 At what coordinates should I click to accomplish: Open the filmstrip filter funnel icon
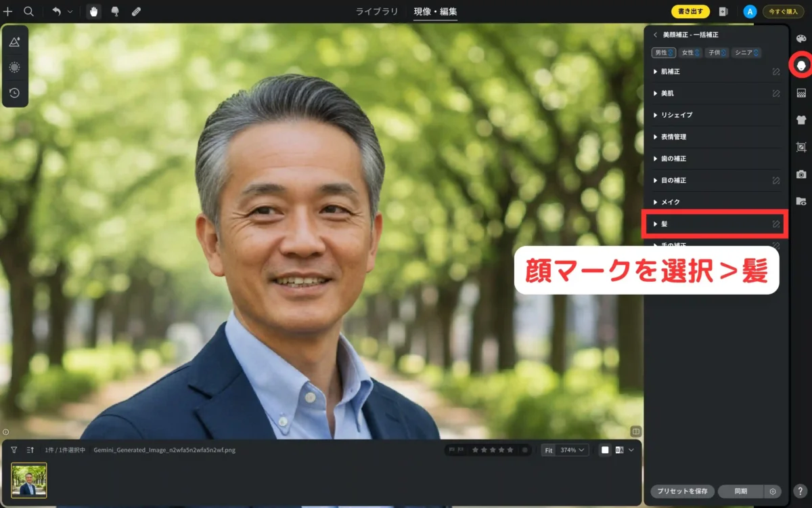pos(14,450)
